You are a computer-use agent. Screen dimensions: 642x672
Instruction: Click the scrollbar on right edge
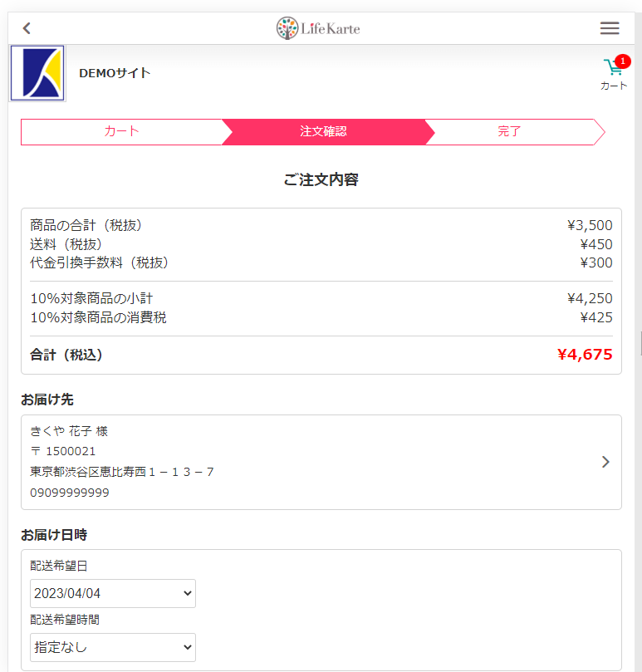(x=640, y=343)
